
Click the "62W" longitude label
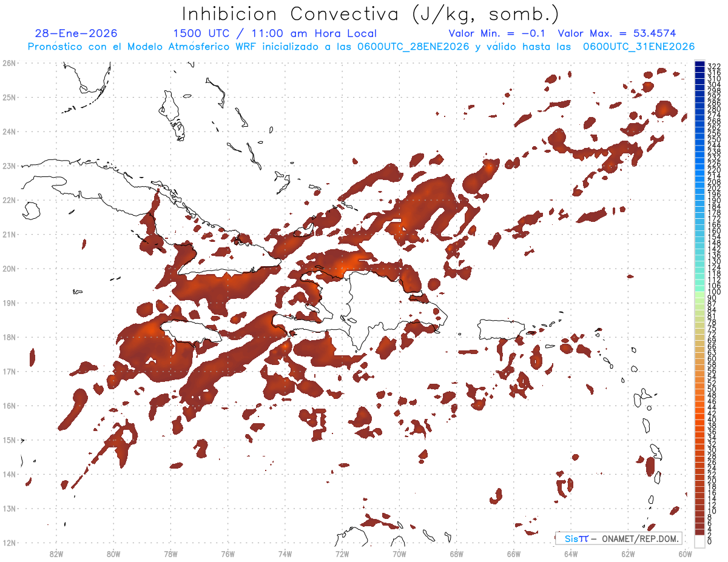pos(628,554)
